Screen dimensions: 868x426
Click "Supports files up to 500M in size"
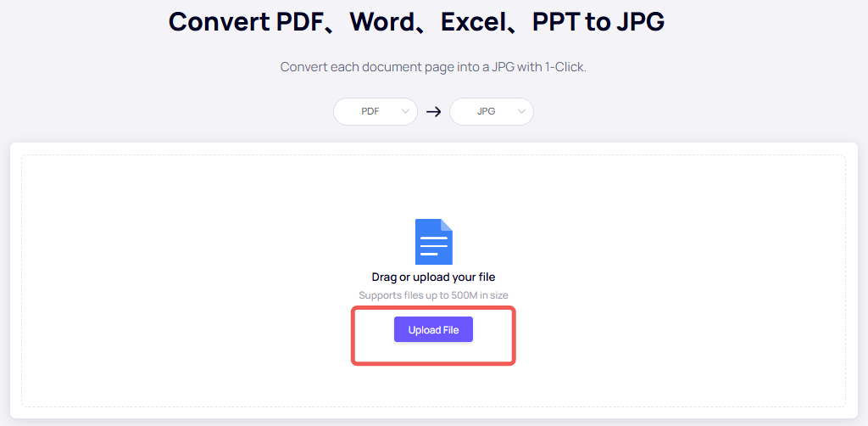coord(433,295)
